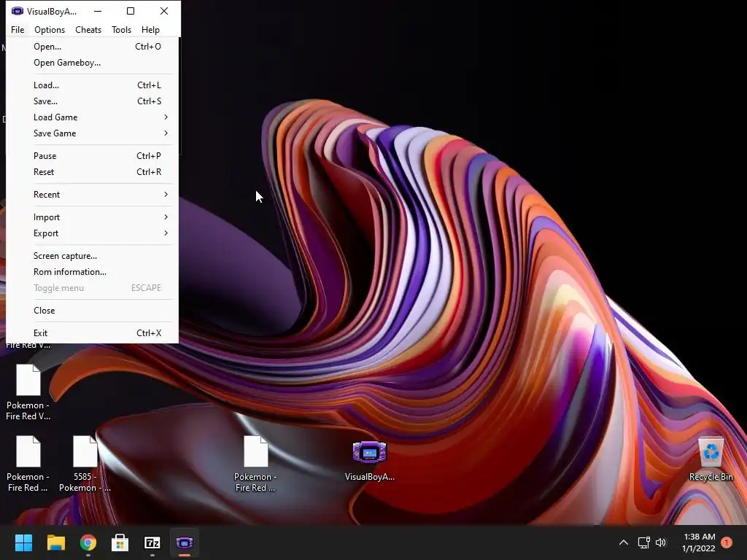
Task: Select the Pokemon - Fire Red file left of the VisualBoyAdvance shortcut
Action: [255, 463]
